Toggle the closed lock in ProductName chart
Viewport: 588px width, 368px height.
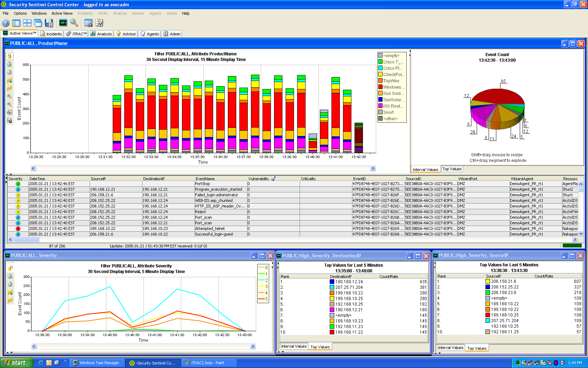(9, 56)
